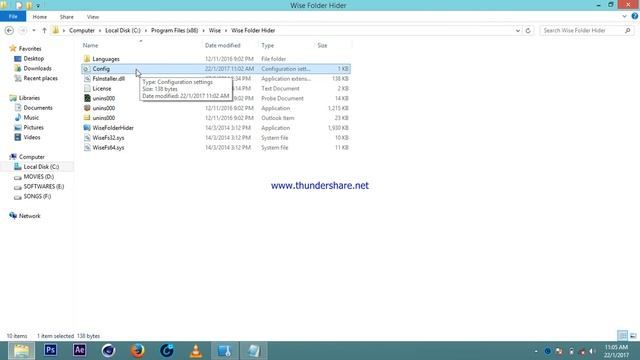The width and height of the screenshot is (640, 360).
Task: Click the Computer heading in sidebar
Action: click(x=32, y=157)
